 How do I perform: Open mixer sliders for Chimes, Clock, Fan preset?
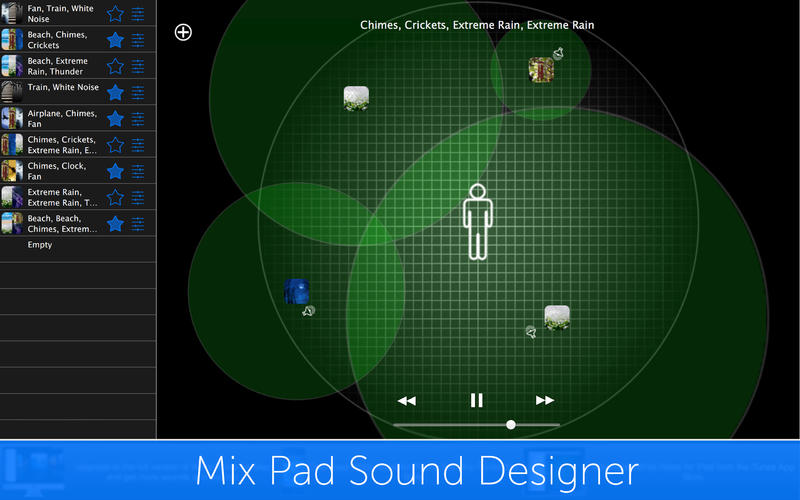[138, 171]
